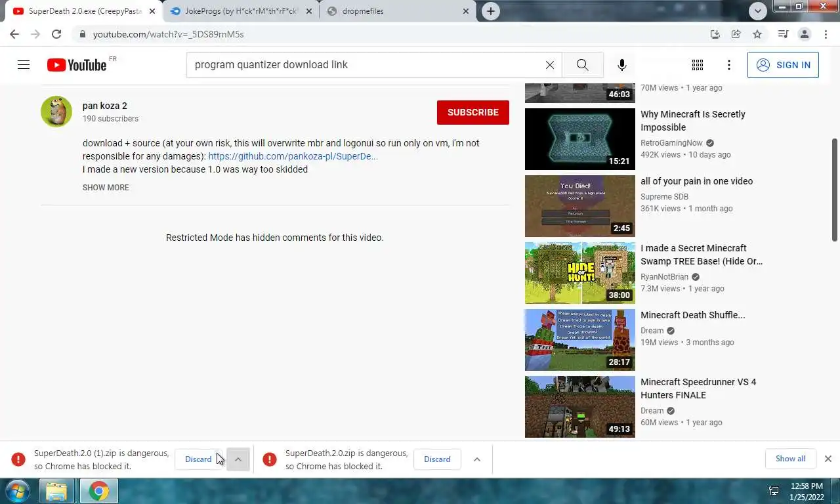Go back in Chrome
This screenshot has height=504, width=840.
pos(14,34)
